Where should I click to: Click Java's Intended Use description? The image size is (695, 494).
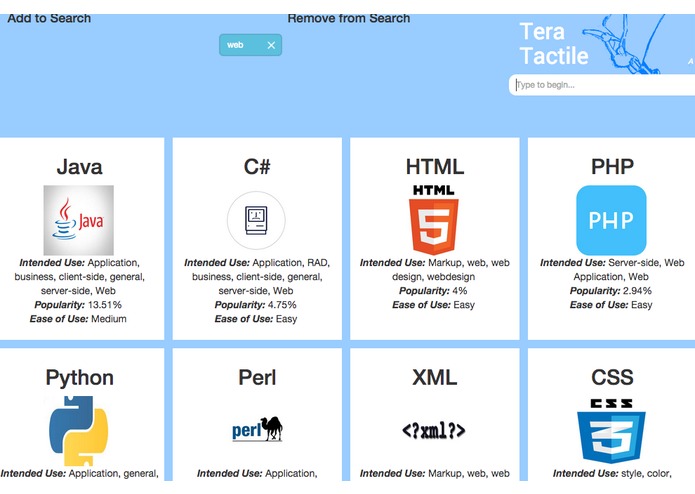click(79, 276)
